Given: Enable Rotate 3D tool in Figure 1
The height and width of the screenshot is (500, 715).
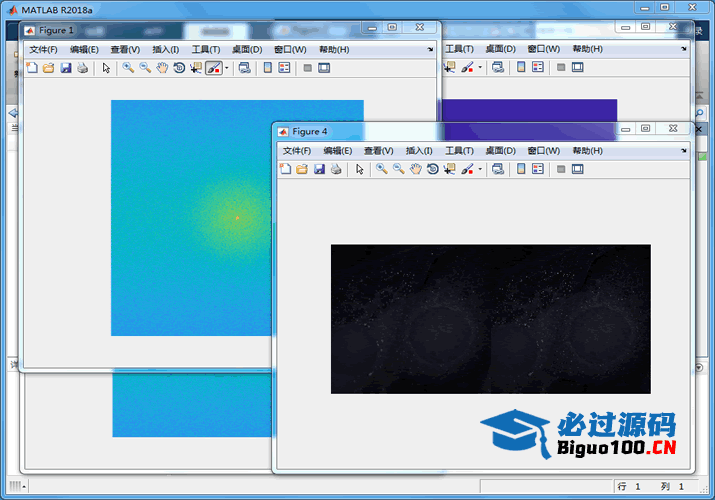Looking at the screenshot, I should click(179, 68).
